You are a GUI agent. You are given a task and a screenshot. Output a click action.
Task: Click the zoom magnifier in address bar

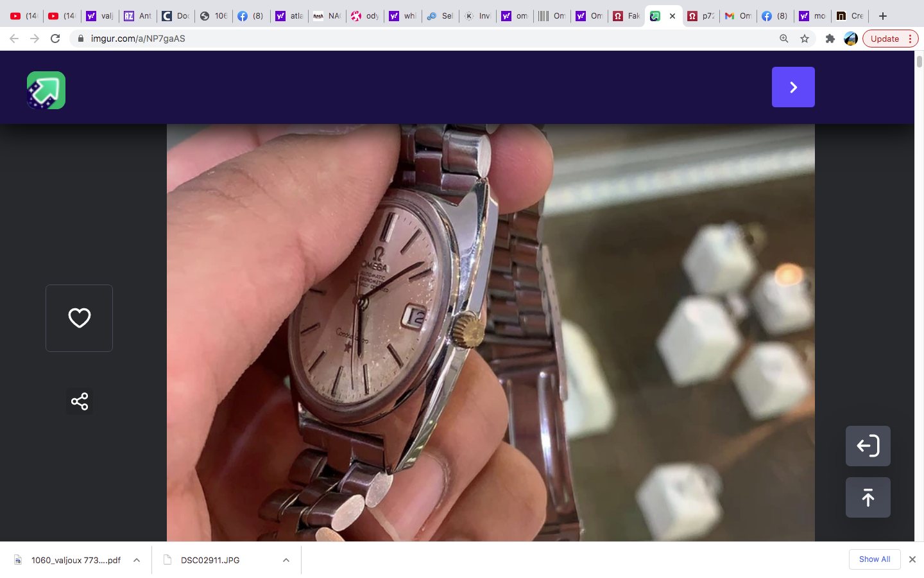tap(783, 39)
